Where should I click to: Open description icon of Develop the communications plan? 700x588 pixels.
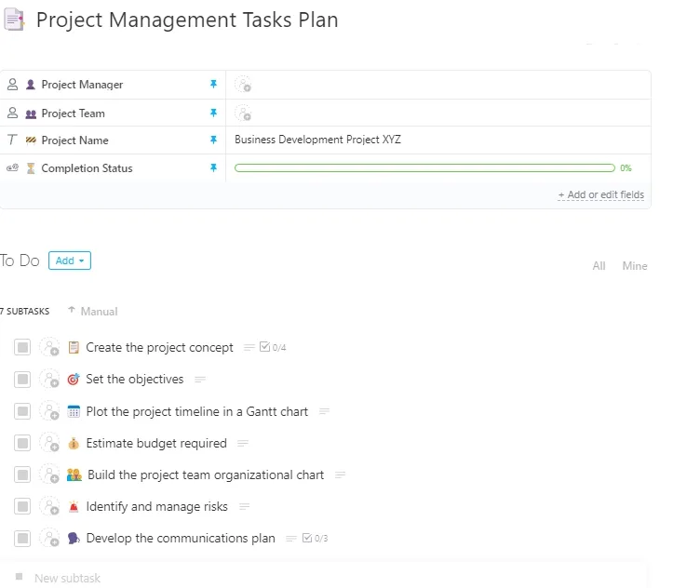[x=291, y=538]
